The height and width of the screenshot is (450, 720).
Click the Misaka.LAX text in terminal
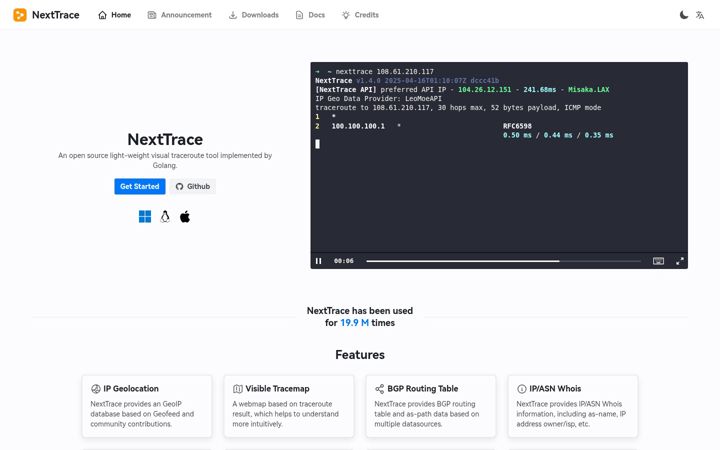click(x=589, y=90)
